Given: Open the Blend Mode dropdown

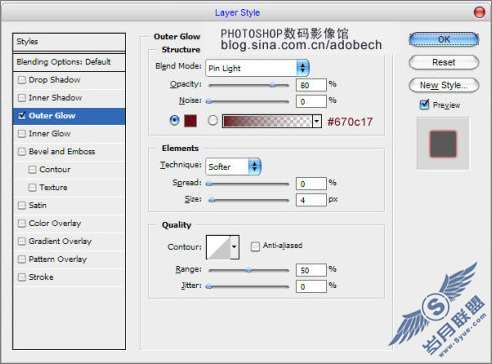Looking at the screenshot, I should 257,68.
